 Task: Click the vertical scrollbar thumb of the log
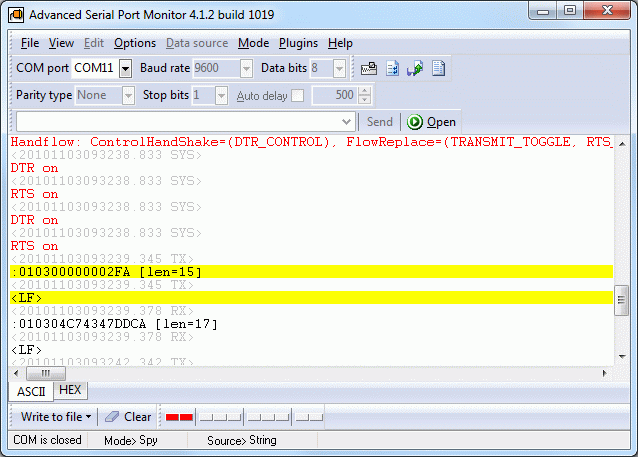[x=621, y=300]
